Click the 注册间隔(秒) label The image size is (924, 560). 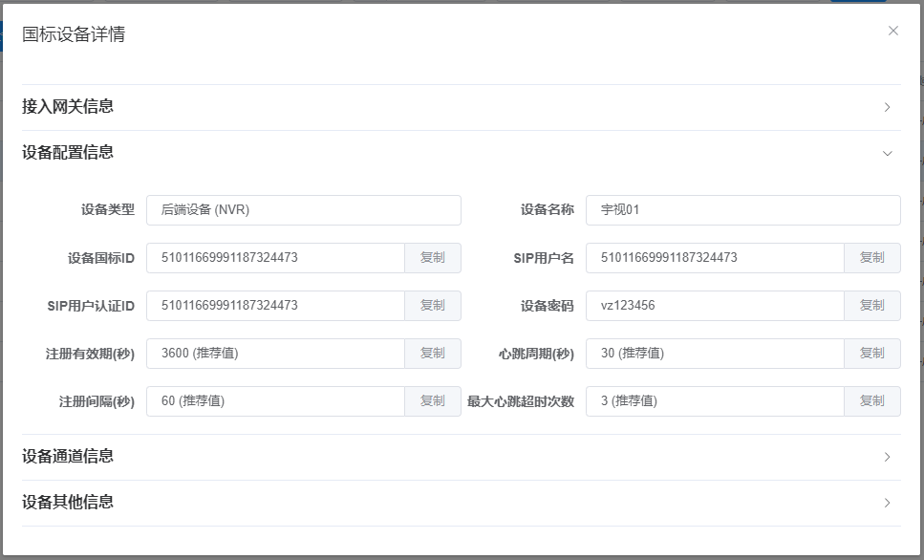click(97, 401)
